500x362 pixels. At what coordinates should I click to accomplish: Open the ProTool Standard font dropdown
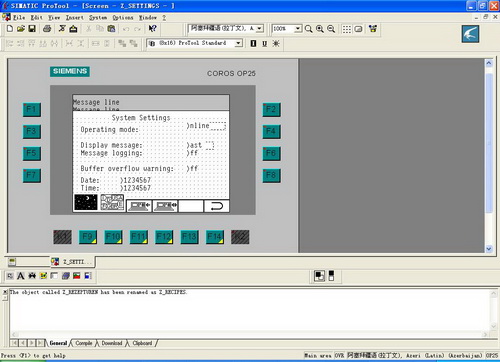[238, 43]
